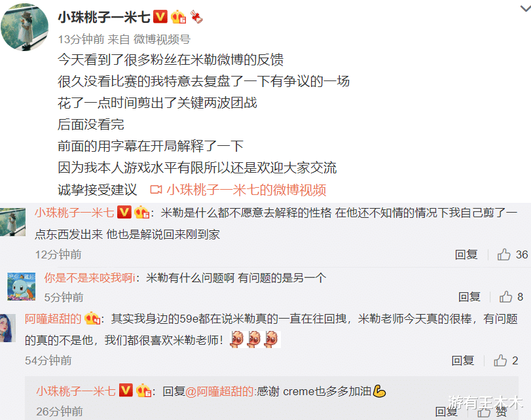Screen dimensions: 531x420
Task: Reply to the 12分钟前 comment
Action: click(x=466, y=254)
